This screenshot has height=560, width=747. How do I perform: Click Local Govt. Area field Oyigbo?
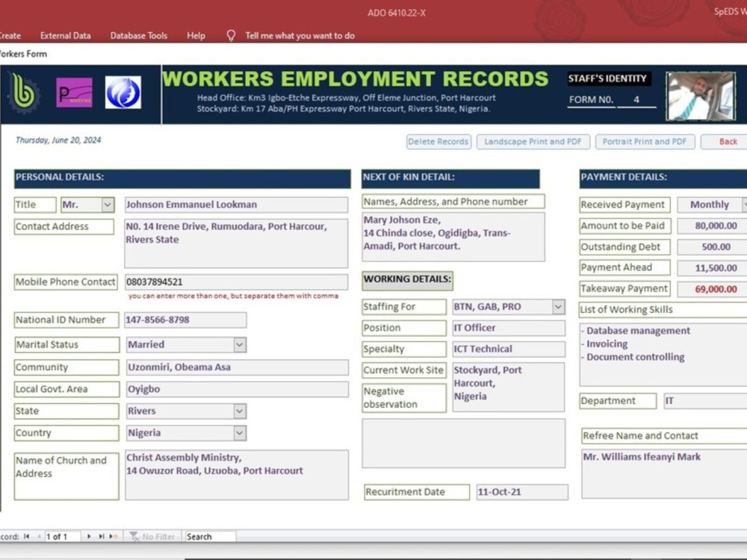238,389
